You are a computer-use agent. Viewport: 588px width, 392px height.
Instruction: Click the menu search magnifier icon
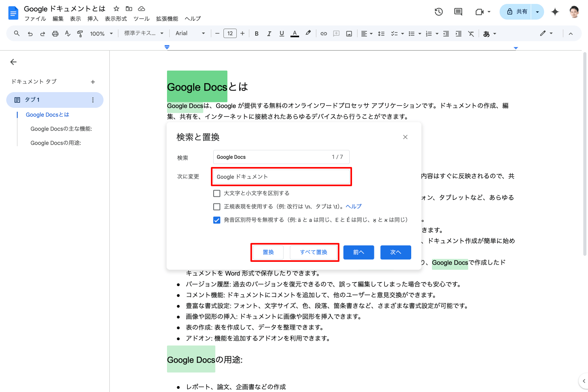tap(17, 34)
